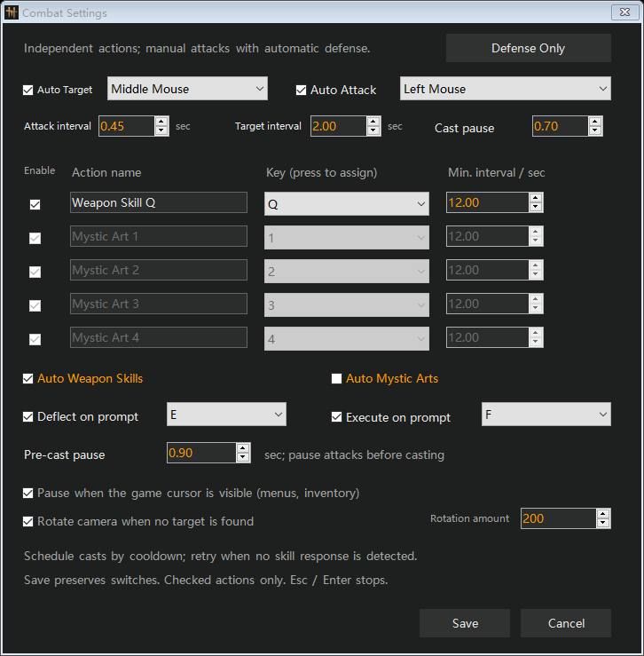The image size is (644, 656).
Task: Enable Auto Mystic Arts checkbox
Action: pyautogui.click(x=337, y=379)
